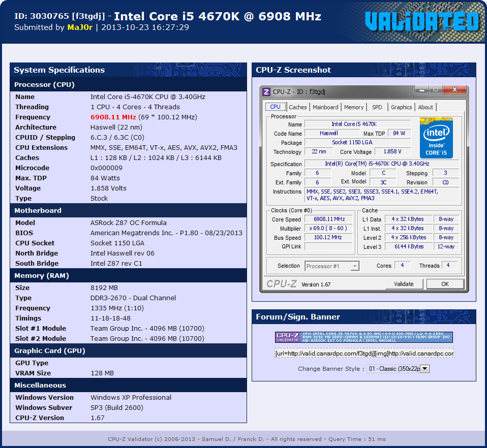The image size is (487, 448).
Task: Click the CPU-Z purple Z logo icon
Action: (x=266, y=92)
